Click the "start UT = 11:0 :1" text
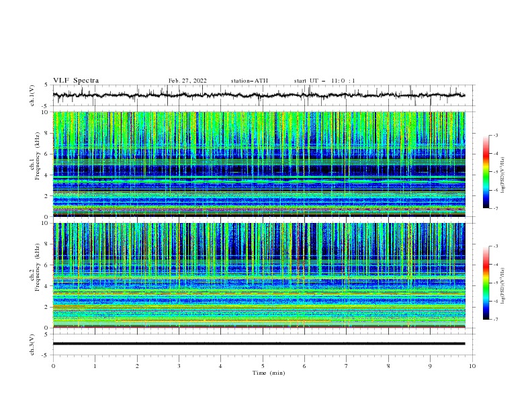The width and height of the screenshot is (532, 411). tap(324, 81)
